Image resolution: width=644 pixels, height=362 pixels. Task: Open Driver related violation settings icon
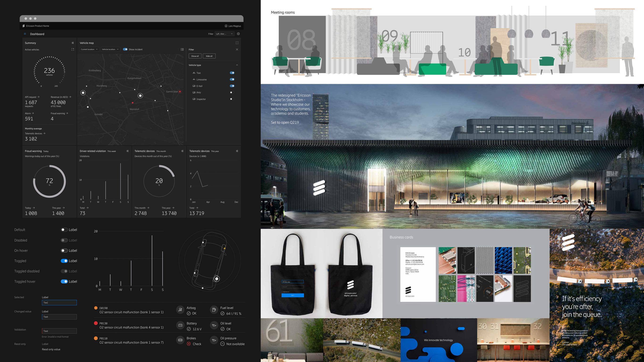tap(128, 151)
